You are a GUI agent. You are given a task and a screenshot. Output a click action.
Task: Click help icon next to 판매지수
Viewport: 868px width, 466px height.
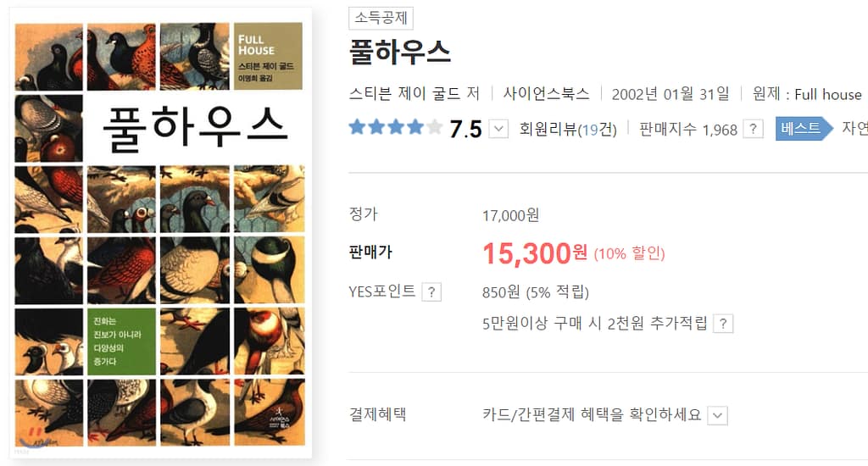coord(753,129)
